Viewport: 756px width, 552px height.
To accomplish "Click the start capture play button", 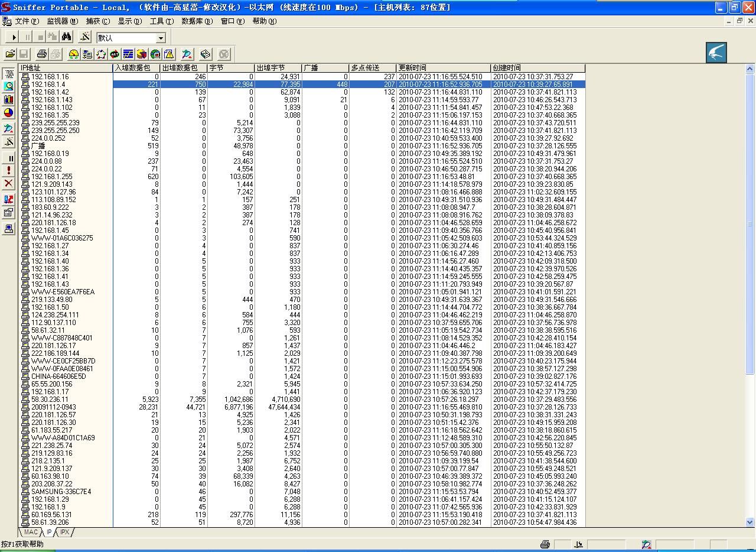I will 14,37.
